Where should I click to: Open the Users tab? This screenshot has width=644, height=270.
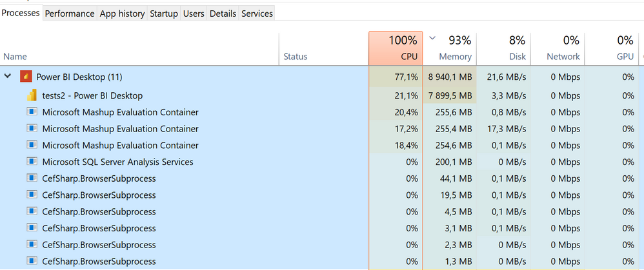point(194,14)
